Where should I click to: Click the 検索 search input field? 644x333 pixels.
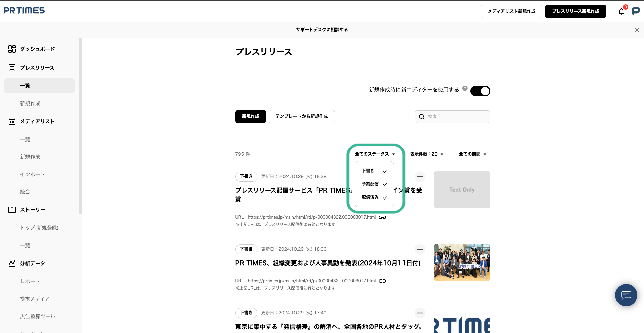click(456, 117)
